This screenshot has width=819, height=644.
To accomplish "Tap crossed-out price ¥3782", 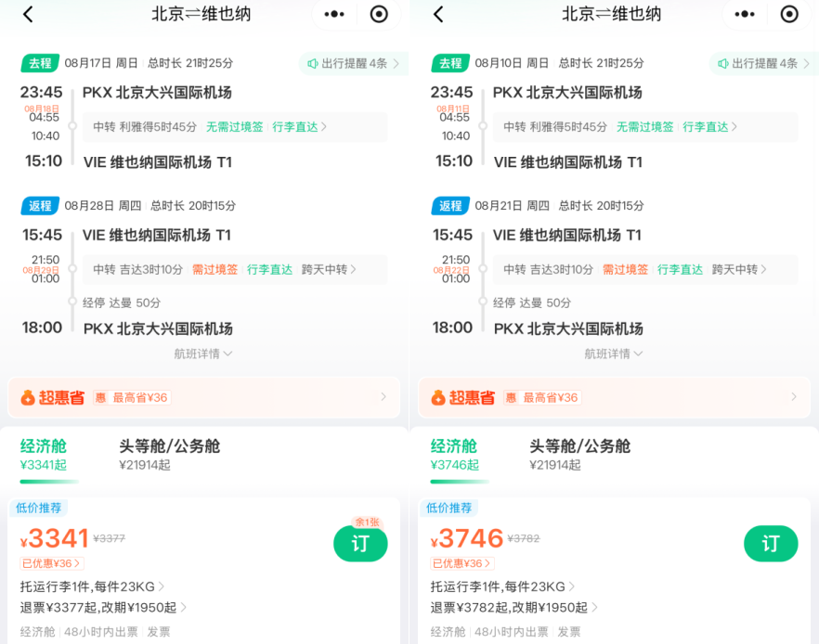I will (524, 538).
